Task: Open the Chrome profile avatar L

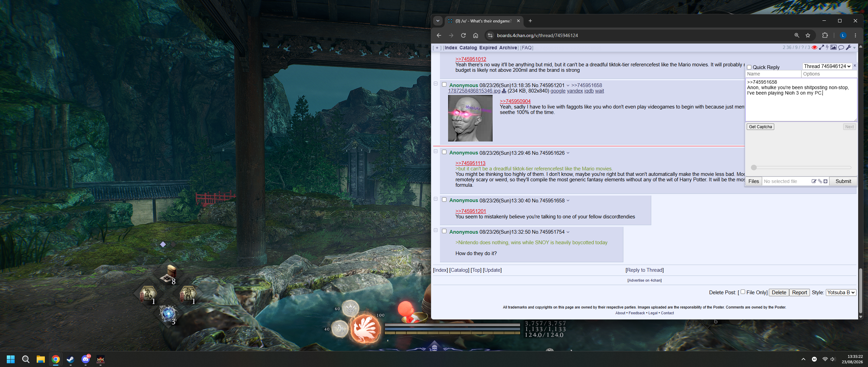Action: [843, 35]
